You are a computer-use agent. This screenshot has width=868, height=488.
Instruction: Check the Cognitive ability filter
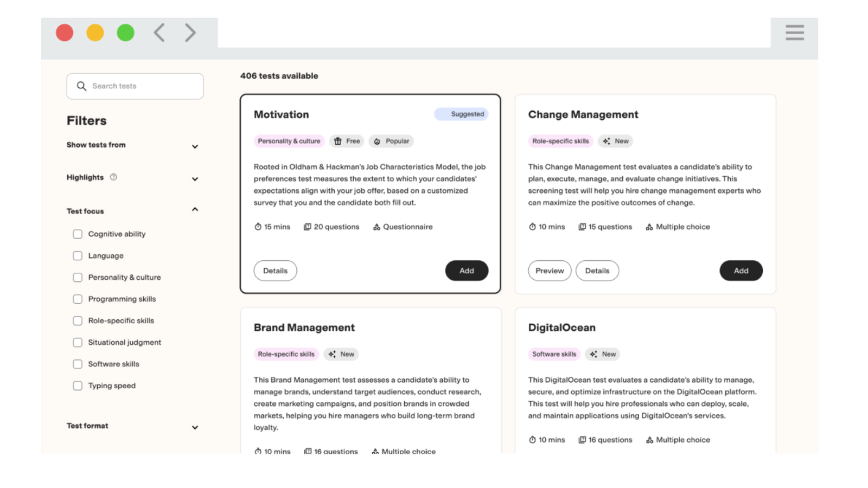coord(78,234)
